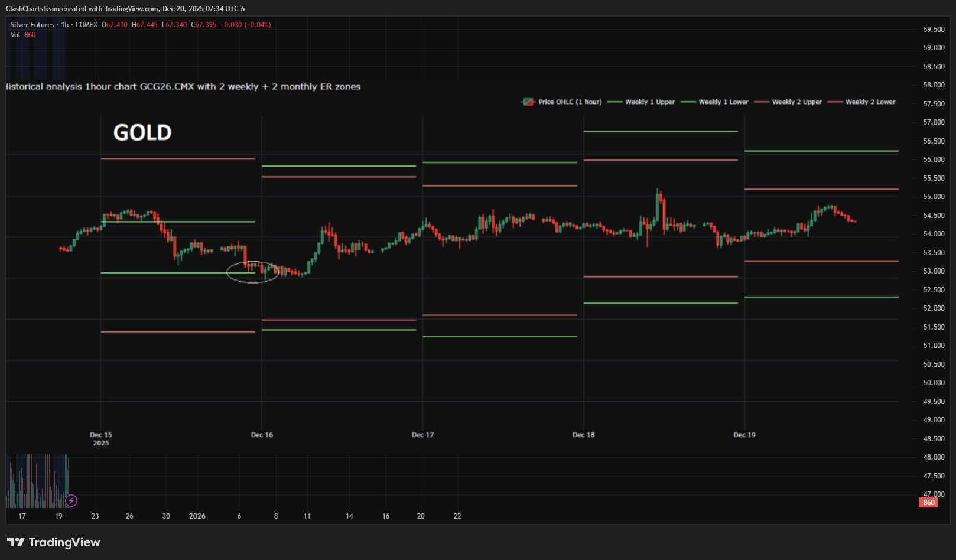The width and height of the screenshot is (956, 560).
Task: Select the high value H67.445
Action: click(x=145, y=25)
